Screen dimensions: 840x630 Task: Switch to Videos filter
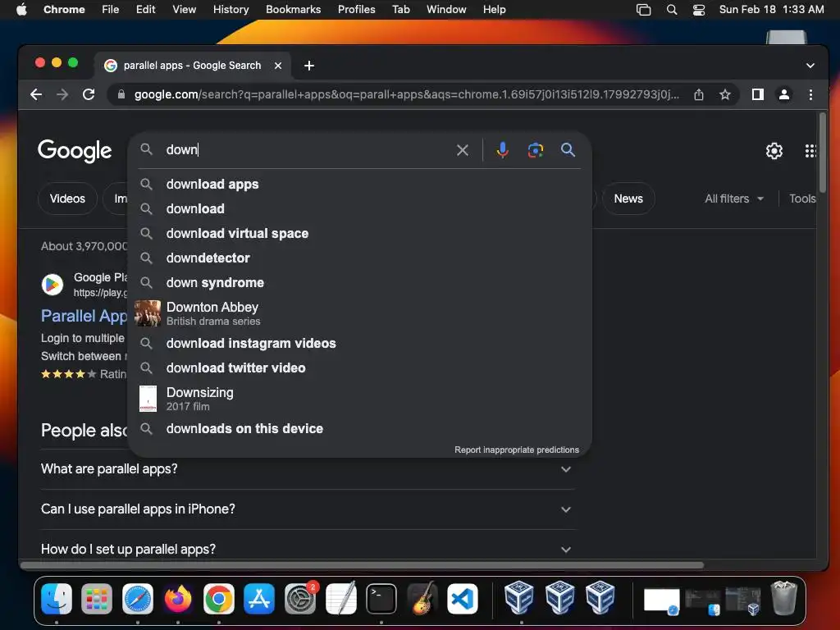pos(67,199)
